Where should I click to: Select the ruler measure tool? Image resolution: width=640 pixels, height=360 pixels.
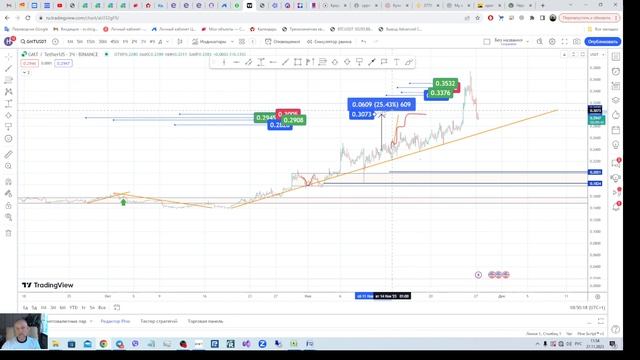(8, 154)
